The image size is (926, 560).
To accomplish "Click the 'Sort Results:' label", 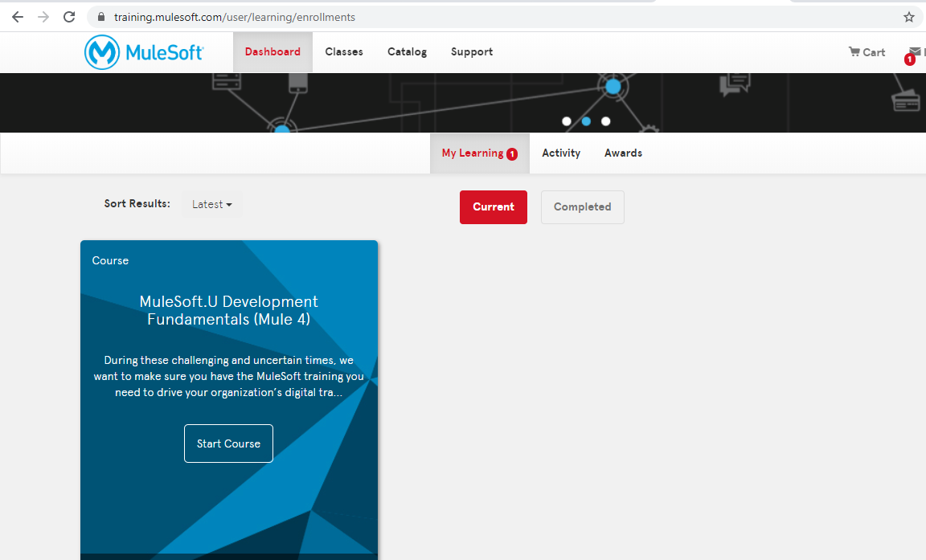I will pos(137,203).
